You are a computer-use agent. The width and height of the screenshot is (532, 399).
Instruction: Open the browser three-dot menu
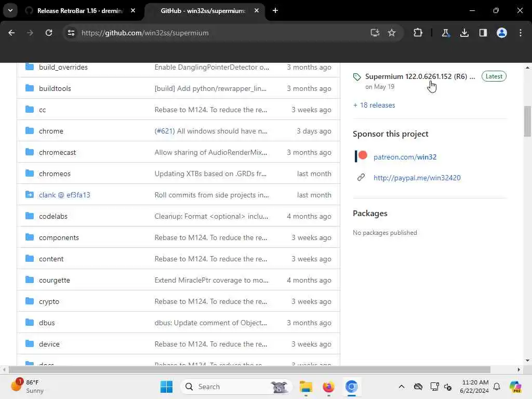pyautogui.click(x=521, y=33)
